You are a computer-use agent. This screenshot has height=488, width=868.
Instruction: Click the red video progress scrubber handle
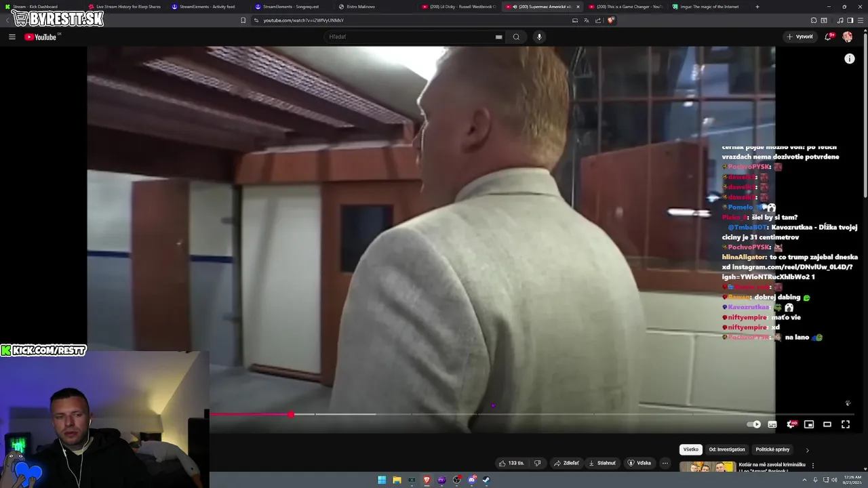coord(291,414)
